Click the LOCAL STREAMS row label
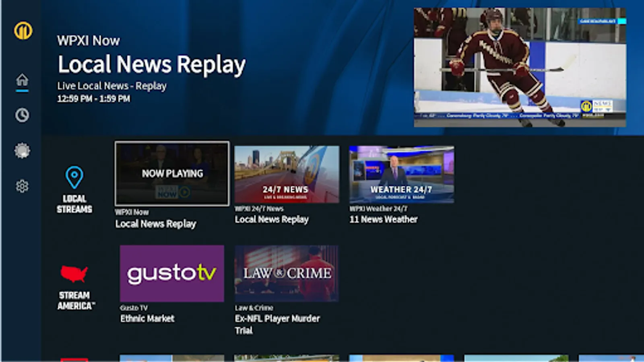This screenshot has height=362, width=644. coord(74,204)
